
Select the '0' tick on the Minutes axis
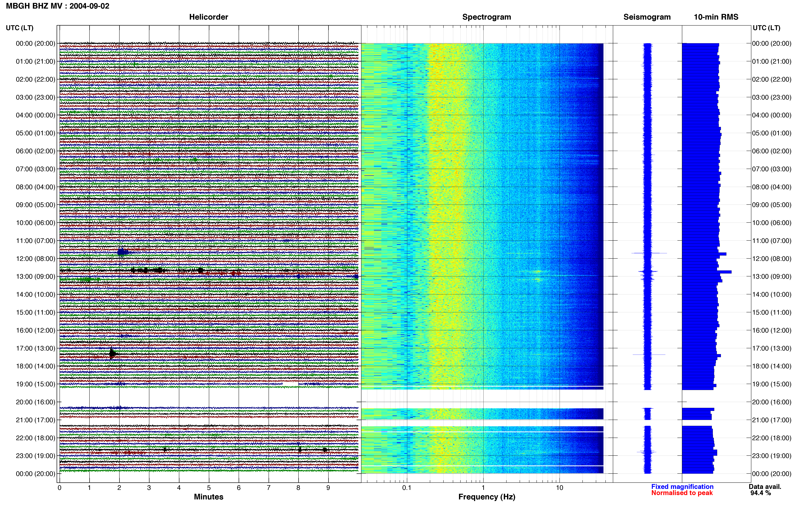(x=59, y=488)
